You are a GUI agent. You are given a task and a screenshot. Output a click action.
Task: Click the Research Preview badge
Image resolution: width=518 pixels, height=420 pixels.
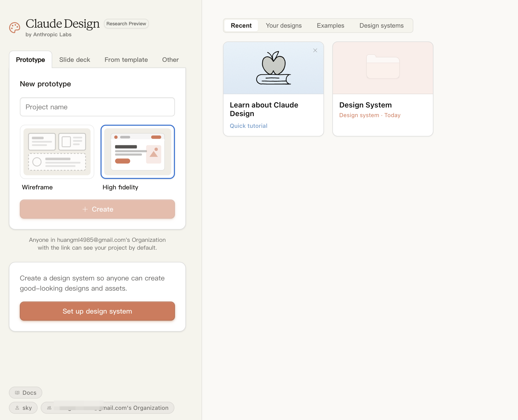pyautogui.click(x=126, y=24)
